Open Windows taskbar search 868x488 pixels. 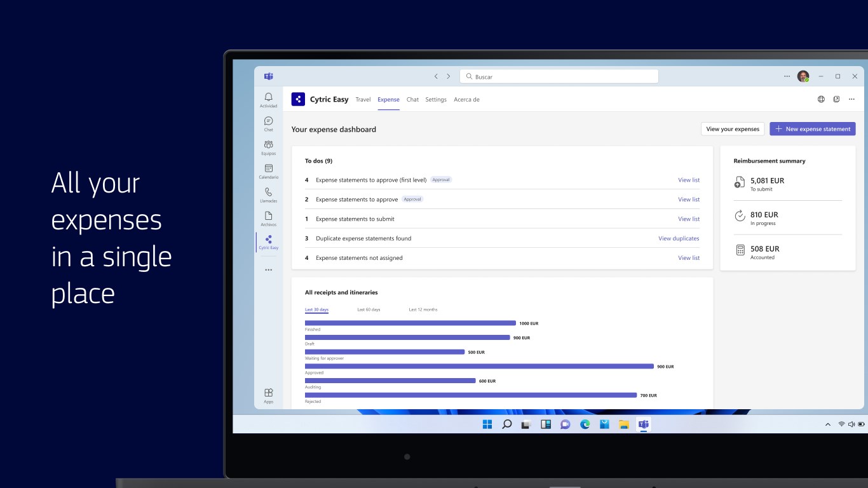point(506,424)
